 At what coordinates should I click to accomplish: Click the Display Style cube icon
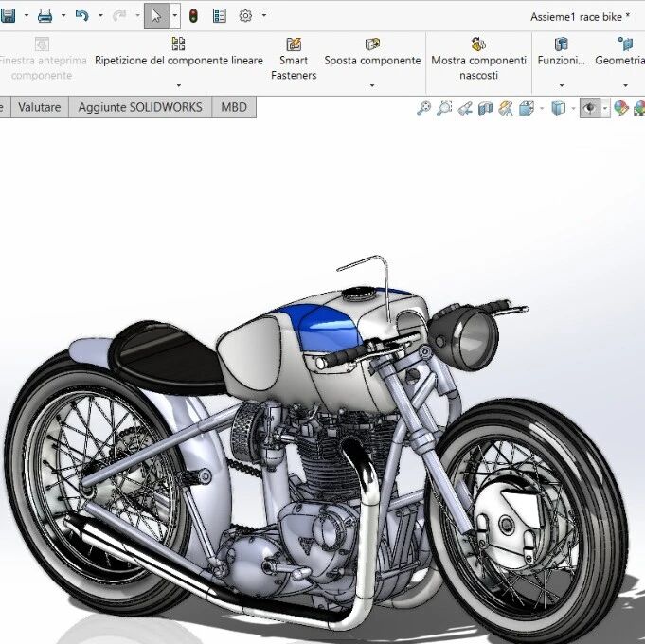[x=558, y=108]
